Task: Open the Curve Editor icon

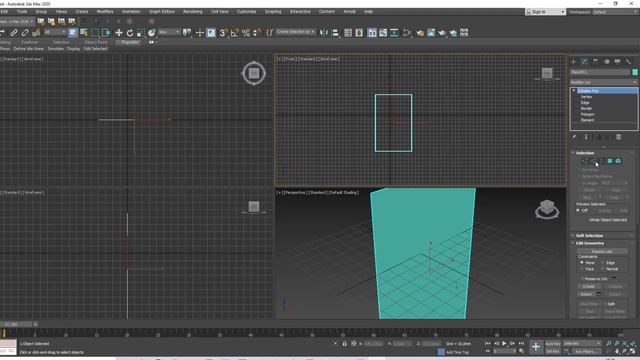Action: point(383,33)
